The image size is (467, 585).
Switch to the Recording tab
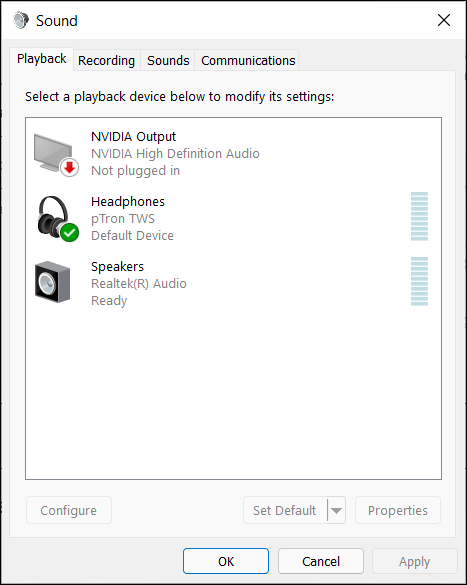[x=106, y=60]
